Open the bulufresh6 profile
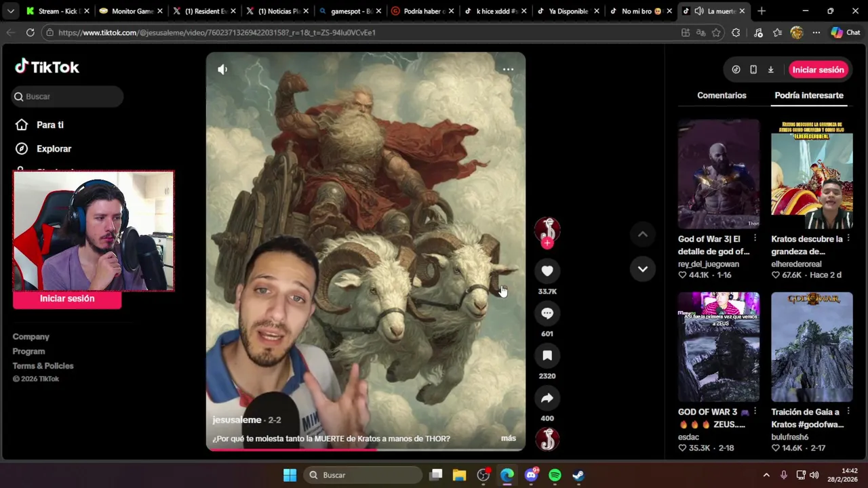 pyautogui.click(x=790, y=437)
